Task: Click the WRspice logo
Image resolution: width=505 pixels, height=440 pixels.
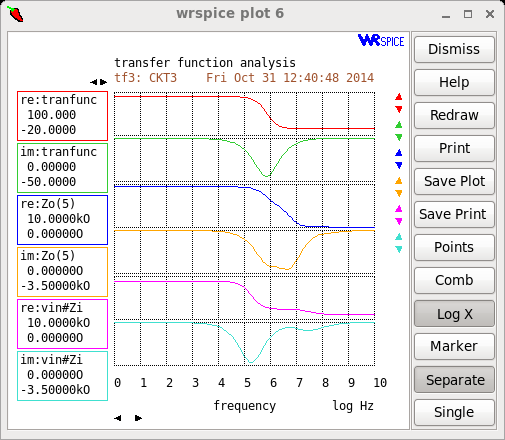Action: (x=381, y=40)
